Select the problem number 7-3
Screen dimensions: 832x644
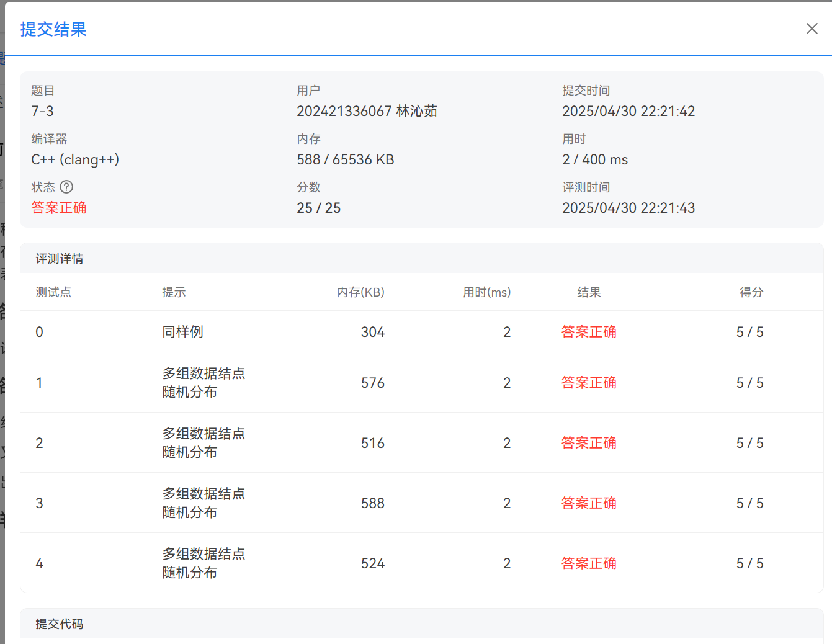pos(43,111)
